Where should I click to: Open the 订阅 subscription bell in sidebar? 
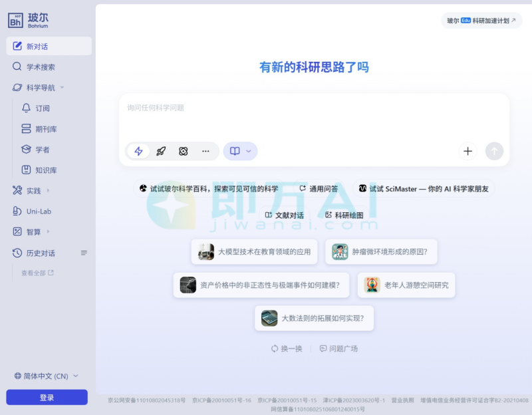(41, 108)
